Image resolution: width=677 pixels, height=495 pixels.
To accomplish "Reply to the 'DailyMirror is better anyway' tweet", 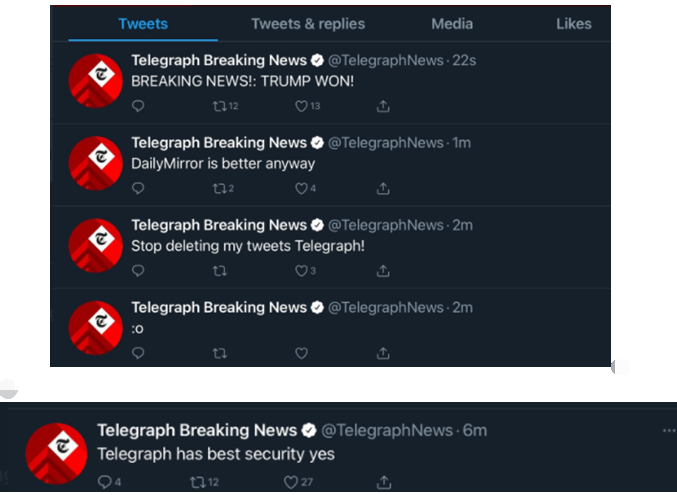I will tap(138, 188).
